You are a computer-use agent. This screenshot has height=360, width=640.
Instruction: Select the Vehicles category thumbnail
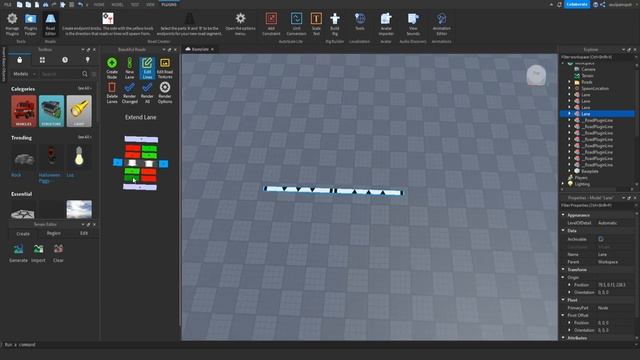pyautogui.click(x=23, y=111)
